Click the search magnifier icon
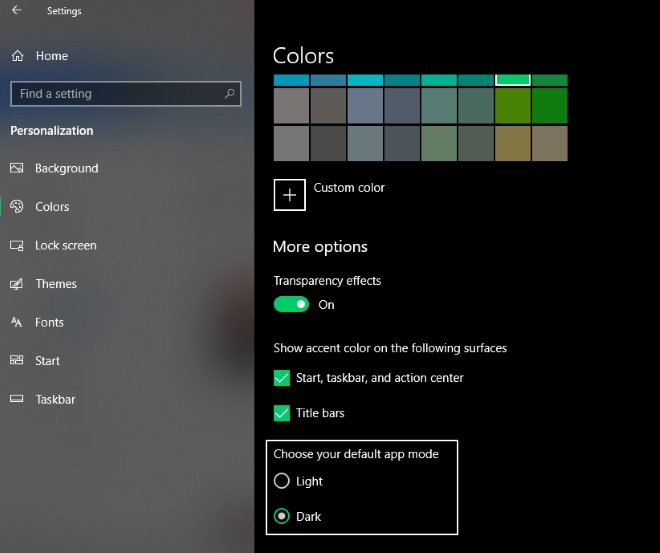 [230, 94]
